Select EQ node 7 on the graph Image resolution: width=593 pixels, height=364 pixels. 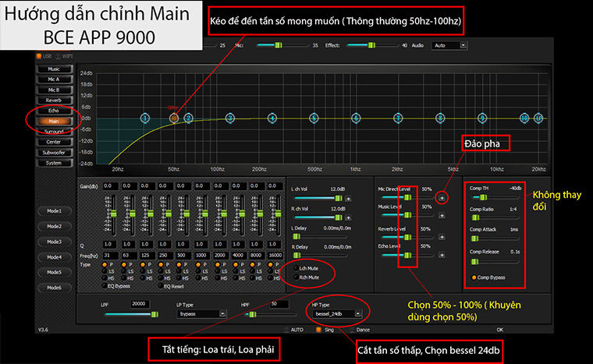pyautogui.click(x=397, y=118)
